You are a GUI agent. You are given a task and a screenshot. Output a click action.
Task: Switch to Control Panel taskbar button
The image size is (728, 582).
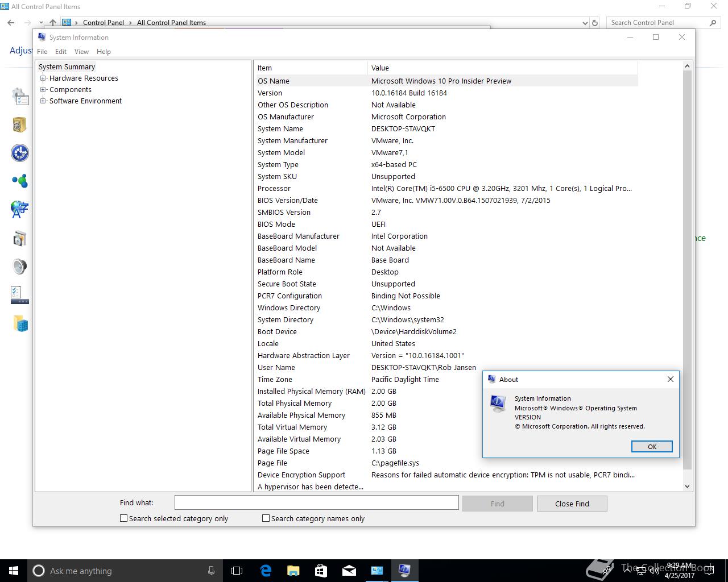377,571
